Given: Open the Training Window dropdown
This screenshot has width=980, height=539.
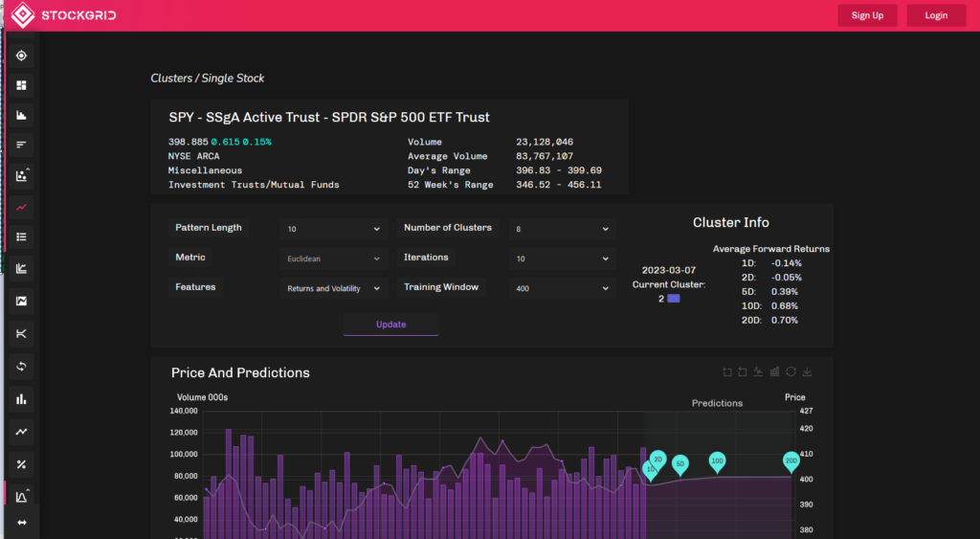Looking at the screenshot, I should [562, 288].
